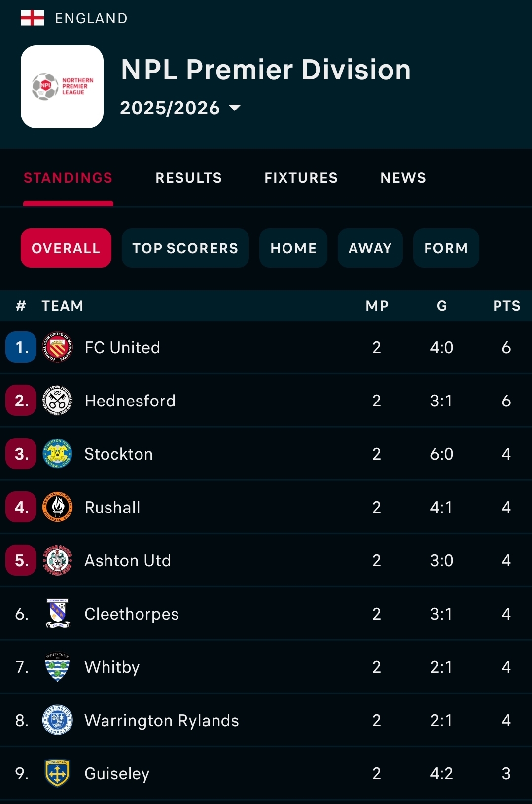Viewport: 532px width, 804px height.
Task: Select the Home standings filter
Action: (293, 248)
